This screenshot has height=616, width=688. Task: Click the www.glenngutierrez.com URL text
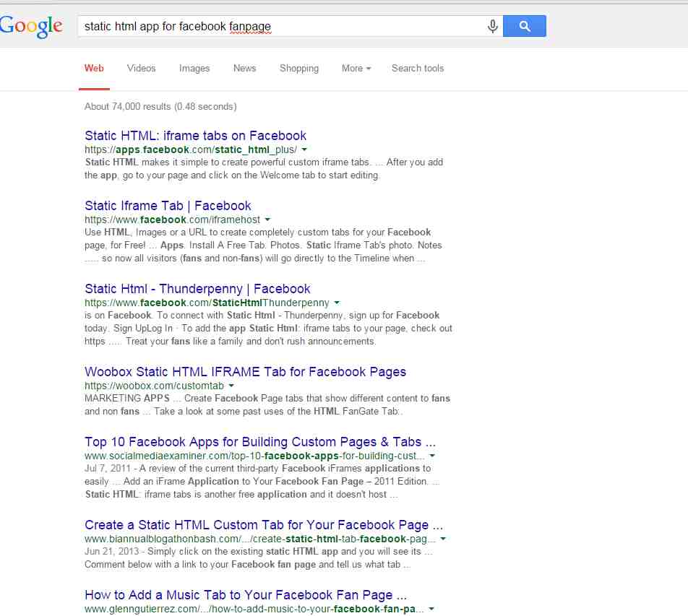point(254,609)
